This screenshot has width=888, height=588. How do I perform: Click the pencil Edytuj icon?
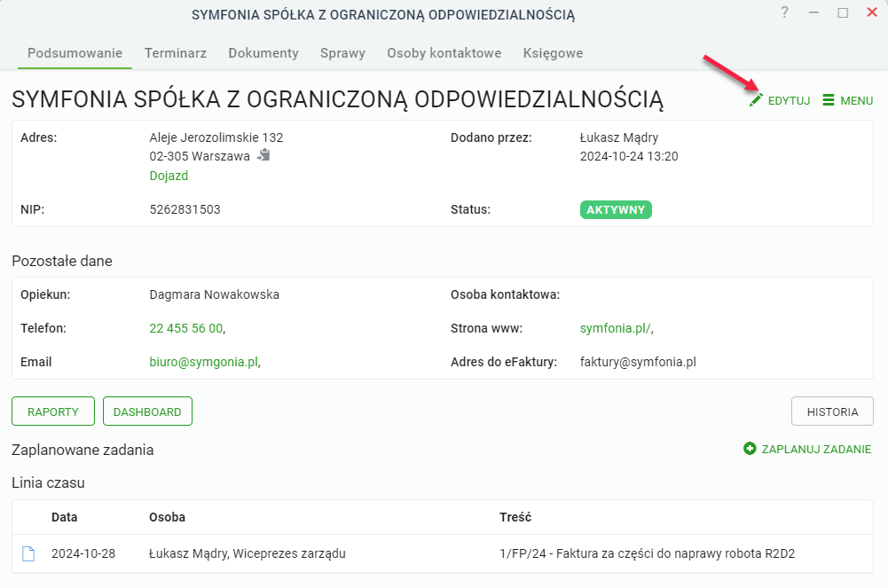coord(756,100)
